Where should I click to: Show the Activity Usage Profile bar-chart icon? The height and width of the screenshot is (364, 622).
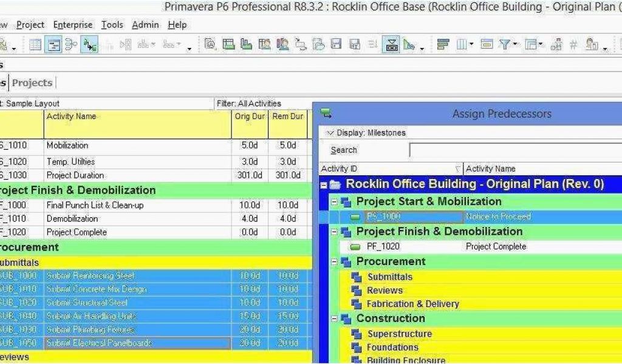click(247, 44)
